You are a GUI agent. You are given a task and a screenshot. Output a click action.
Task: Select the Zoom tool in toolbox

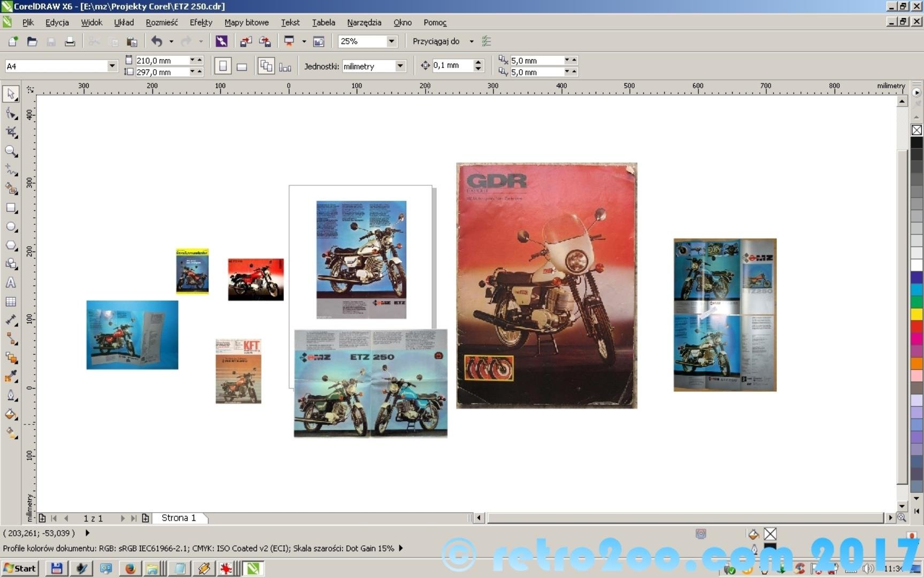click(x=11, y=151)
